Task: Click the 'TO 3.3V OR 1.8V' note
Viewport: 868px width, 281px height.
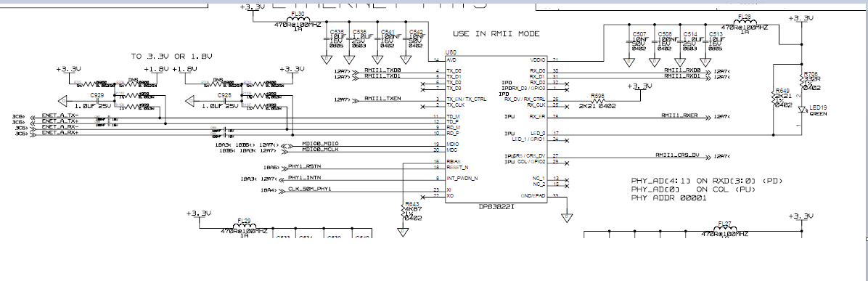Action: coord(171,57)
